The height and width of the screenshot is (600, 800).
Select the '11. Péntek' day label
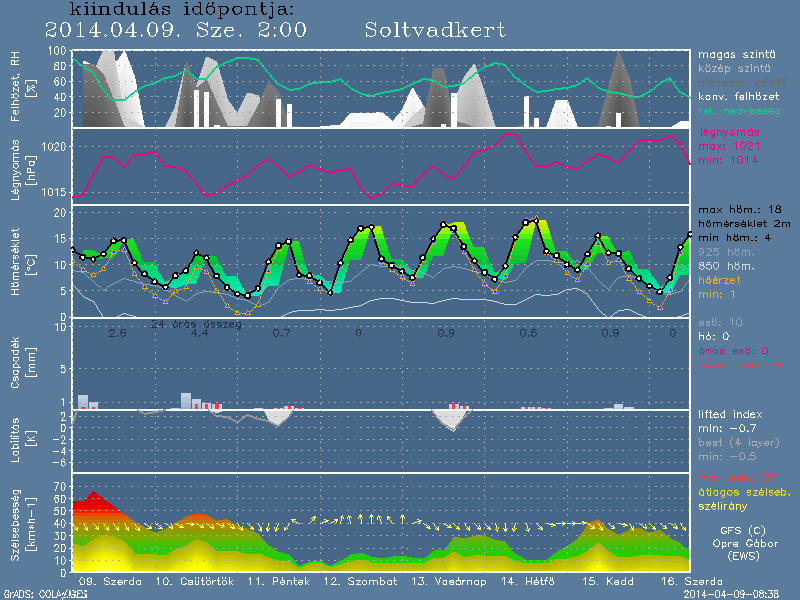275,581
